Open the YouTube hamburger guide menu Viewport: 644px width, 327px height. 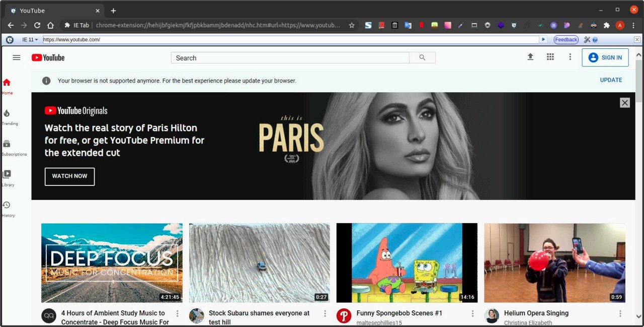[17, 57]
